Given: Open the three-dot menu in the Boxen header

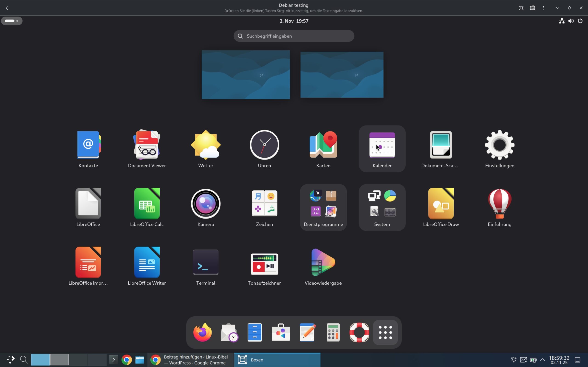Looking at the screenshot, I should coord(543,8).
